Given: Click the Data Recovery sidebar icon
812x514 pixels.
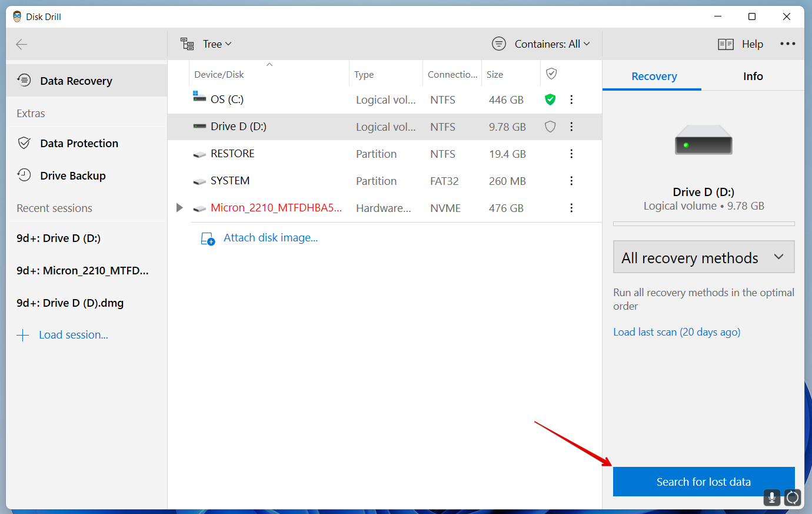Looking at the screenshot, I should [x=24, y=80].
